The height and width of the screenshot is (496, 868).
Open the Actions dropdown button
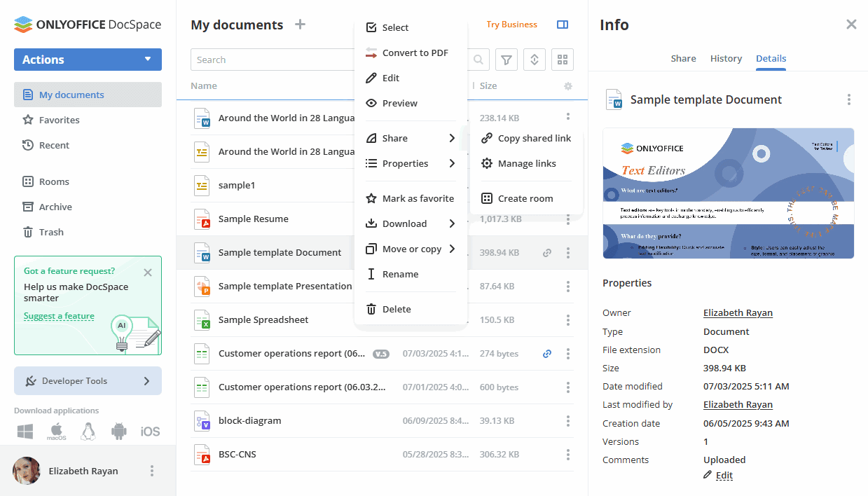[88, 60]
